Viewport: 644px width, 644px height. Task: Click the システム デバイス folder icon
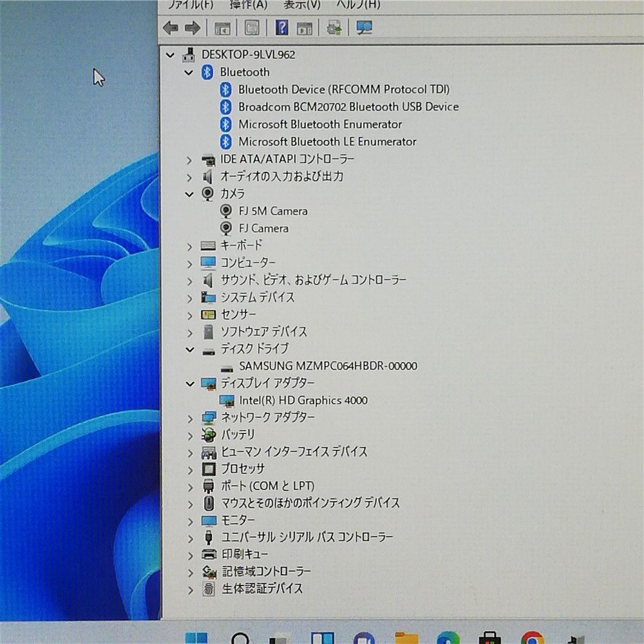coord(208,298)
